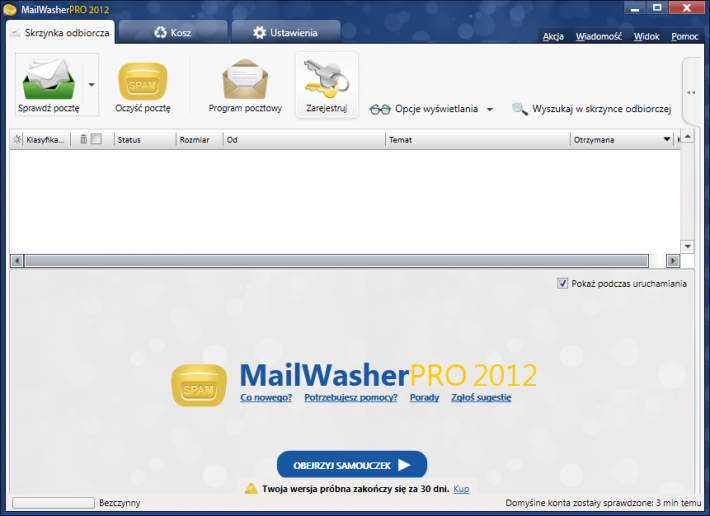Open the Zgłoś sugestię link
Screen dimensions: 710x516
[x=481, y=397]
